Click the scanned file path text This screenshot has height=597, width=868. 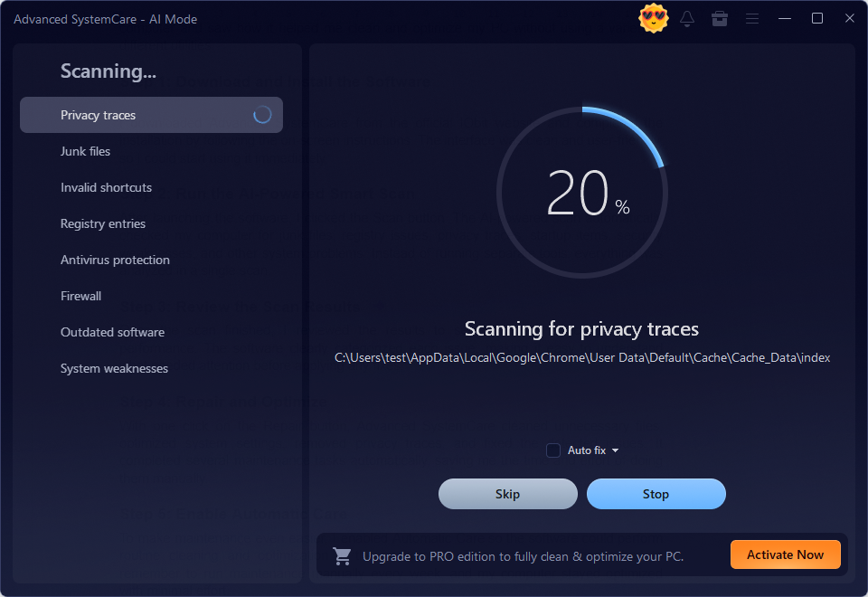coord(581,358)
